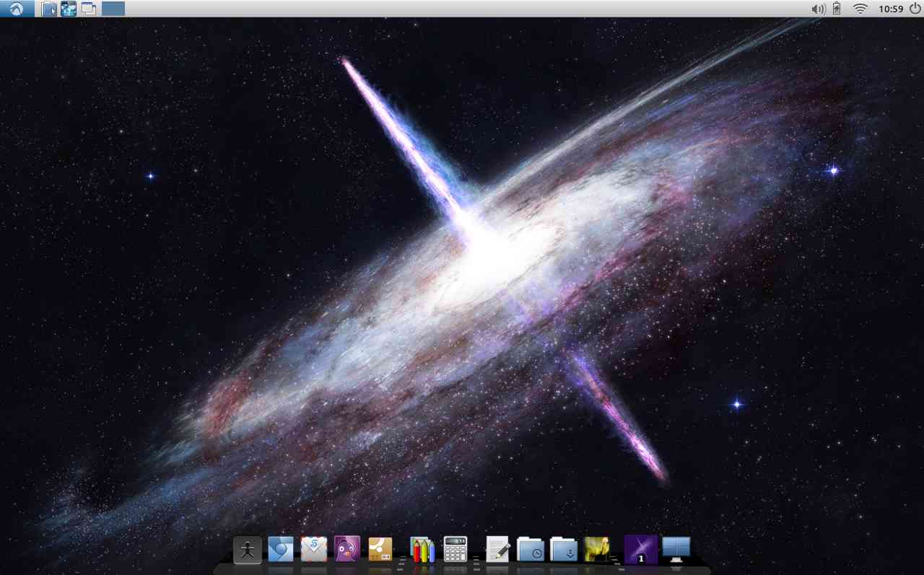Open the blue-lit photo icon in top panel
The height and width of the screenshot is (575, 924).
[x=69, y=9]
